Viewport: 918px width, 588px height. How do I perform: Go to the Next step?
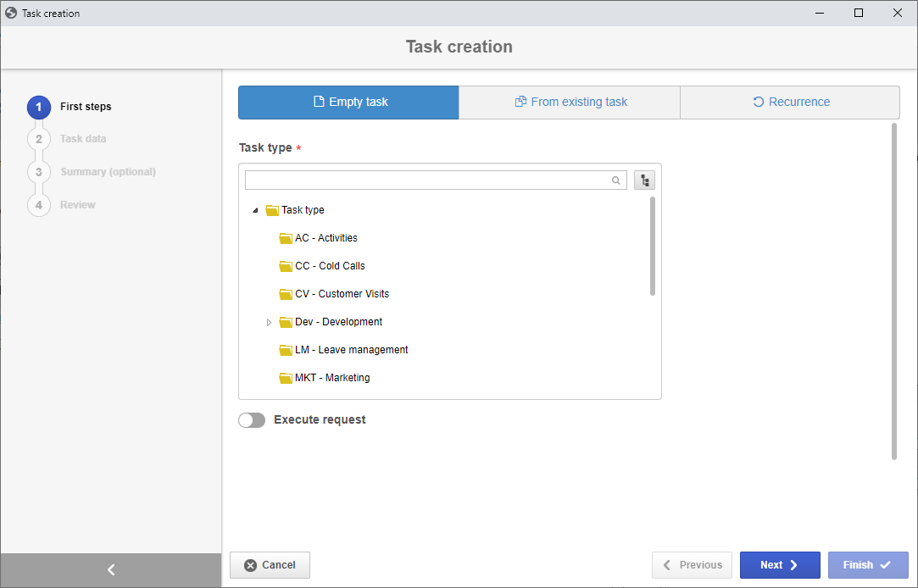pos(780,565)
